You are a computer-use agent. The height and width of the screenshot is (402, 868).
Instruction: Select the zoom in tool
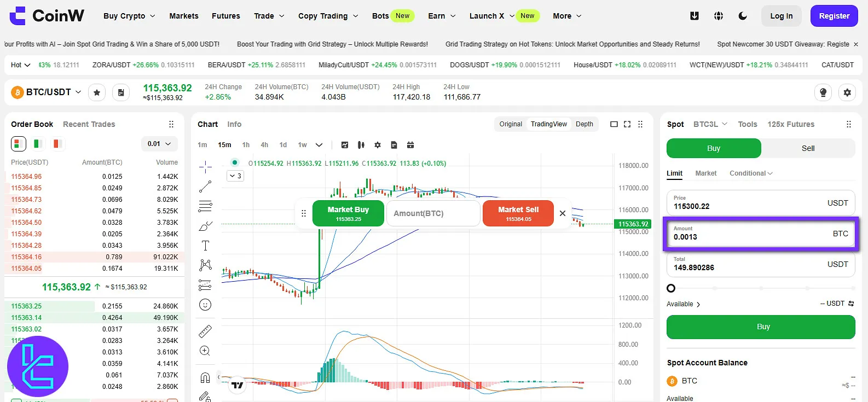coord(205,351)
